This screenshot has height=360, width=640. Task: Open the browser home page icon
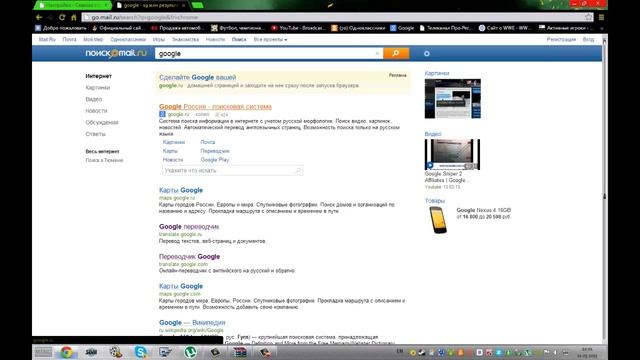(74, 17)
